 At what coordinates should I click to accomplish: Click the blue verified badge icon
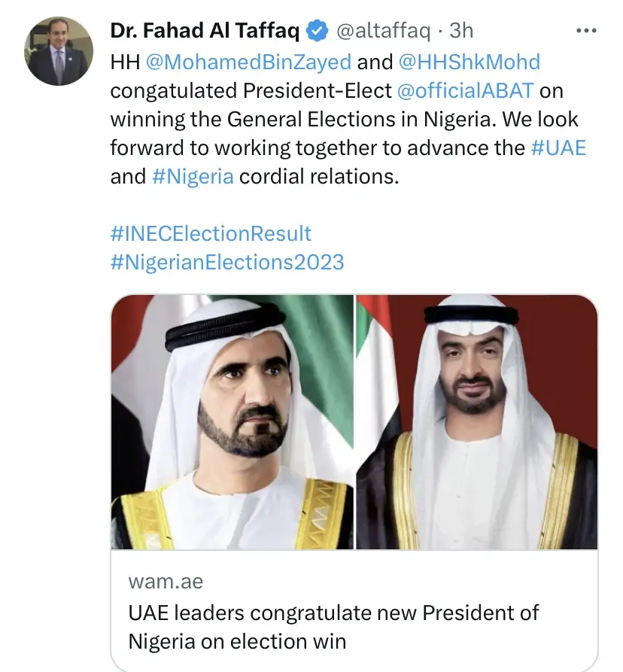tap(318, 31)
